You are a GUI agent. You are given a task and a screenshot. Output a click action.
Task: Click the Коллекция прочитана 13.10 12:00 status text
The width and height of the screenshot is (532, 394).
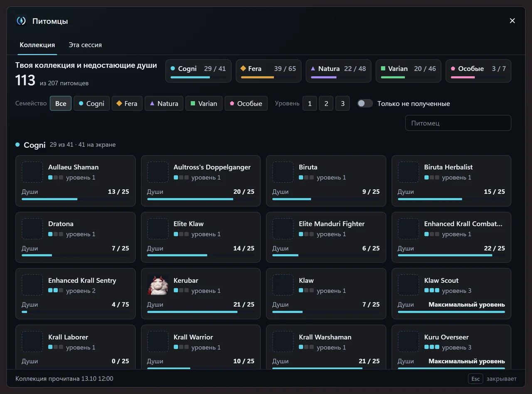64,379
